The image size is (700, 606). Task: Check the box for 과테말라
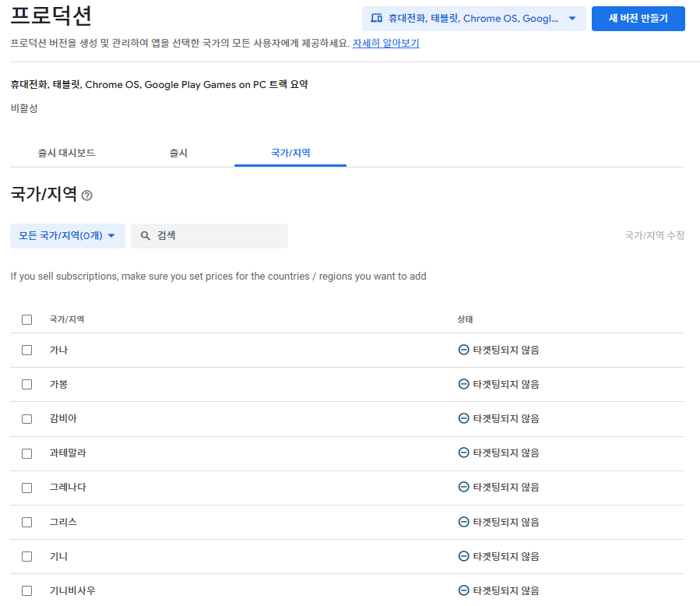pos(26,453)
